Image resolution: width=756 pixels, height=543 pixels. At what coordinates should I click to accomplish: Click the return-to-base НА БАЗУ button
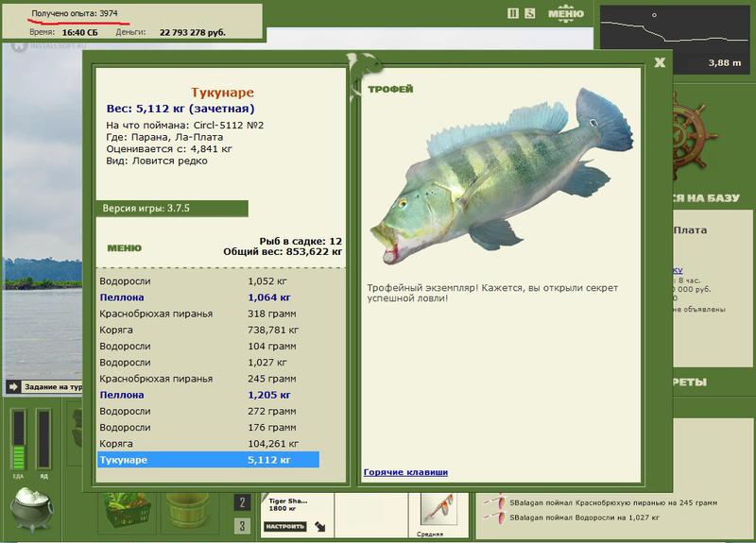[x=706, y=198]
